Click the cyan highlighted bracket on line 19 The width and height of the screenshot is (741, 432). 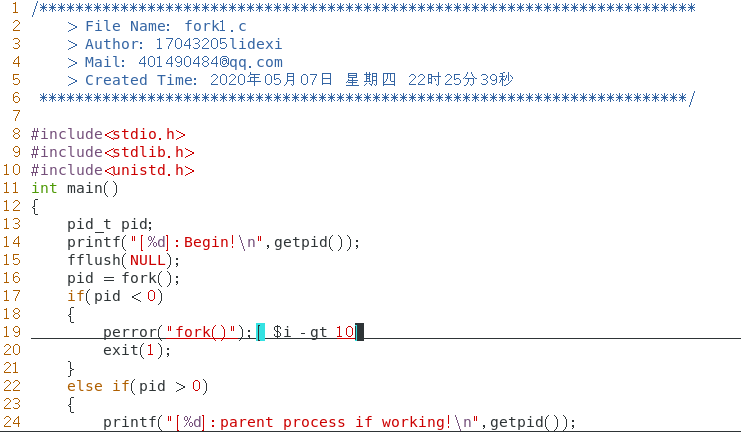[260, 332]
